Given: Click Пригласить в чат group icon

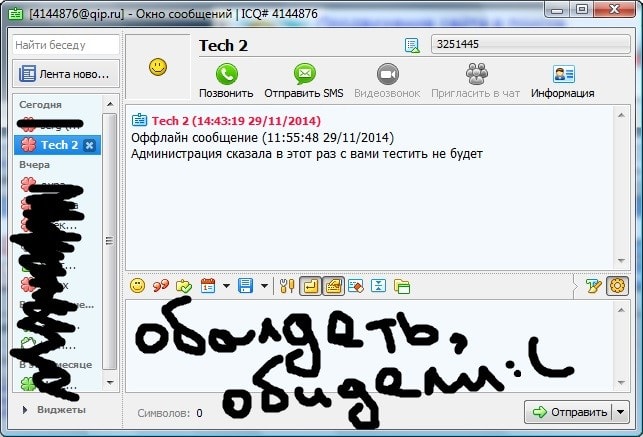Looking at the screenshot, I should [x=477, y=74].
